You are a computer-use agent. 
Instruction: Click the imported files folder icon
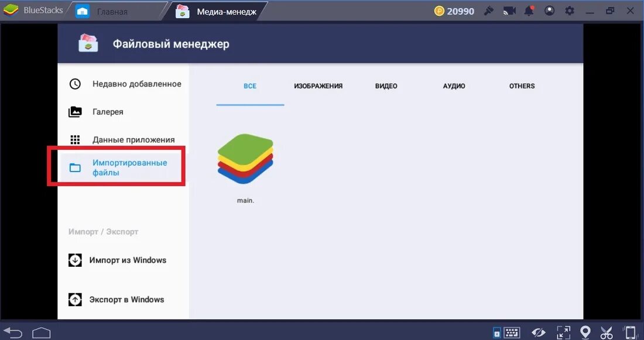[x=75, y=167]
